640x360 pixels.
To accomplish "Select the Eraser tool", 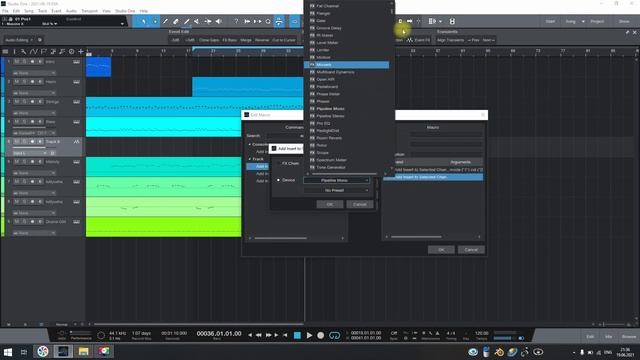I will pos(176,21).
